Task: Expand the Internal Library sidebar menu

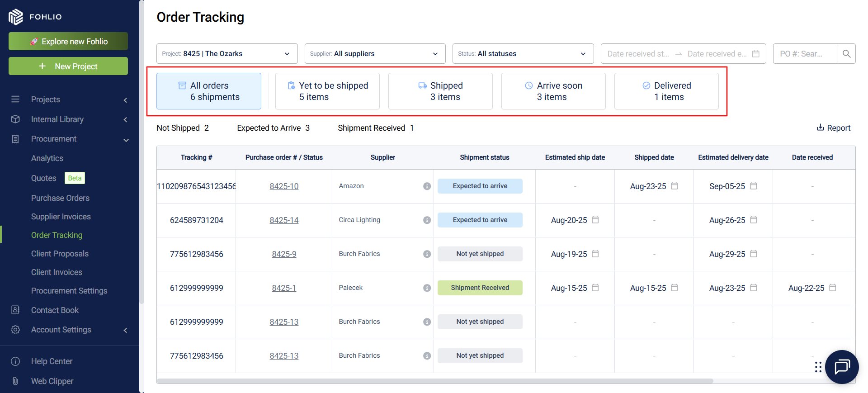Action: tap(125, 120)
